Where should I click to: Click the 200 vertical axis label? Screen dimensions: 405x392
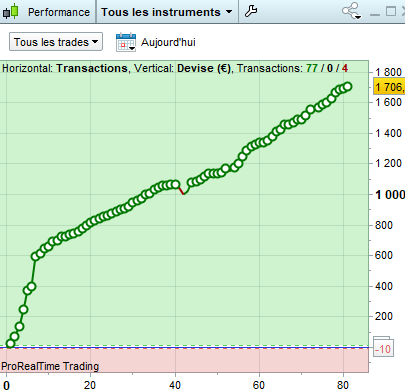(x=384, y=316)
